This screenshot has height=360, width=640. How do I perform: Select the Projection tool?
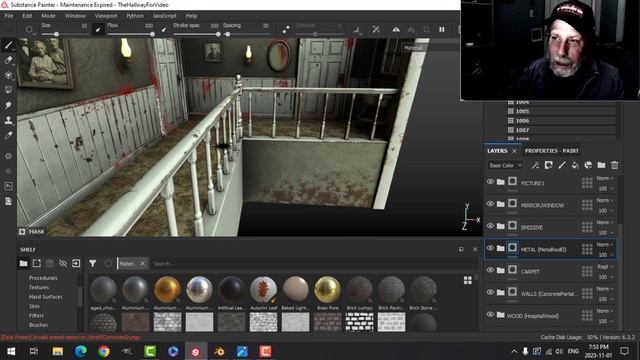pos(8,75)
